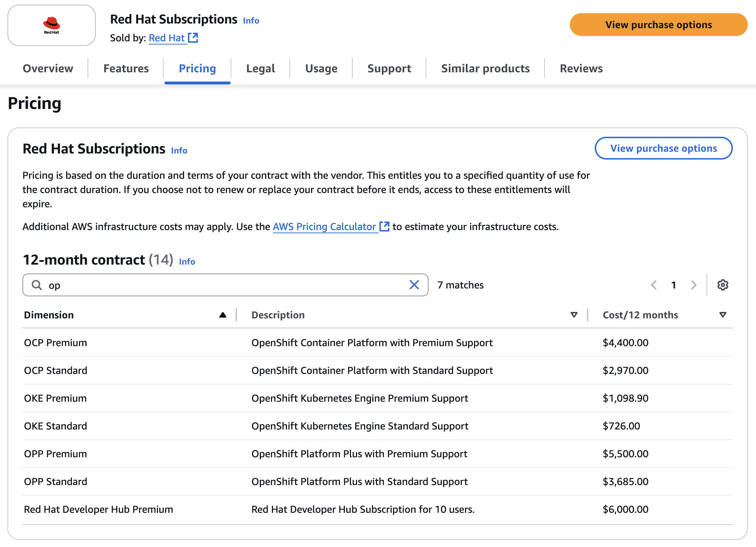Viewport: 756px width, 547px height.
Task: Click the $6,000.00 cost value
Action: [625, 509]
